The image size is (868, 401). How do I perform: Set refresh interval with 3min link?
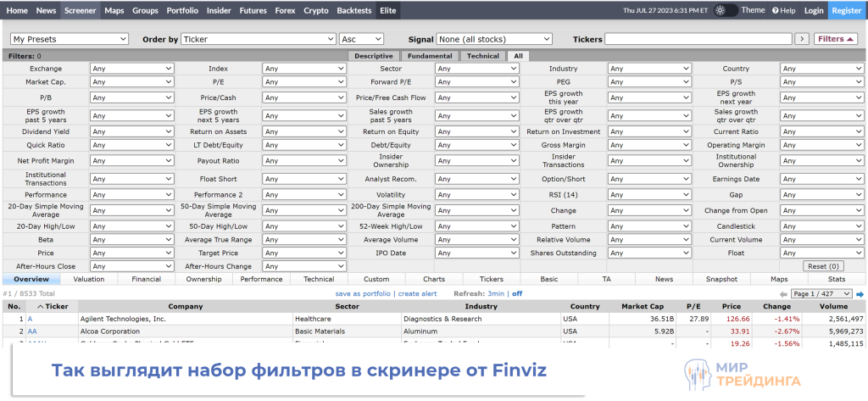(x=496, y=293)
